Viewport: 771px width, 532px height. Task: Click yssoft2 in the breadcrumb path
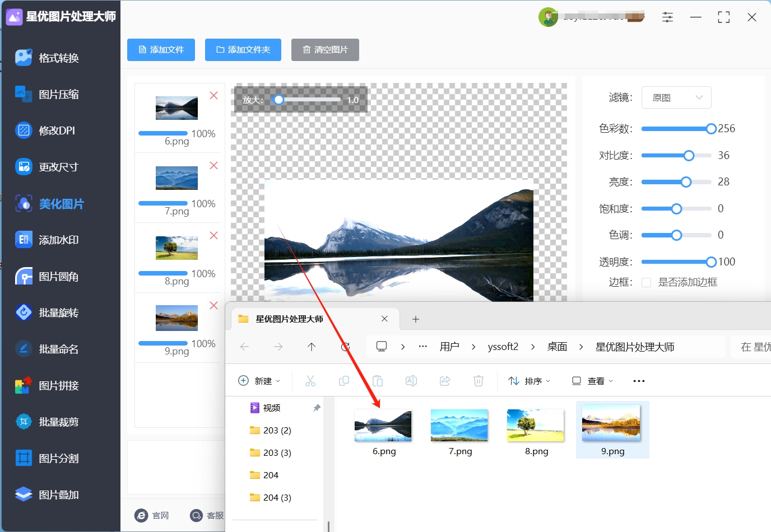[503, 347]
